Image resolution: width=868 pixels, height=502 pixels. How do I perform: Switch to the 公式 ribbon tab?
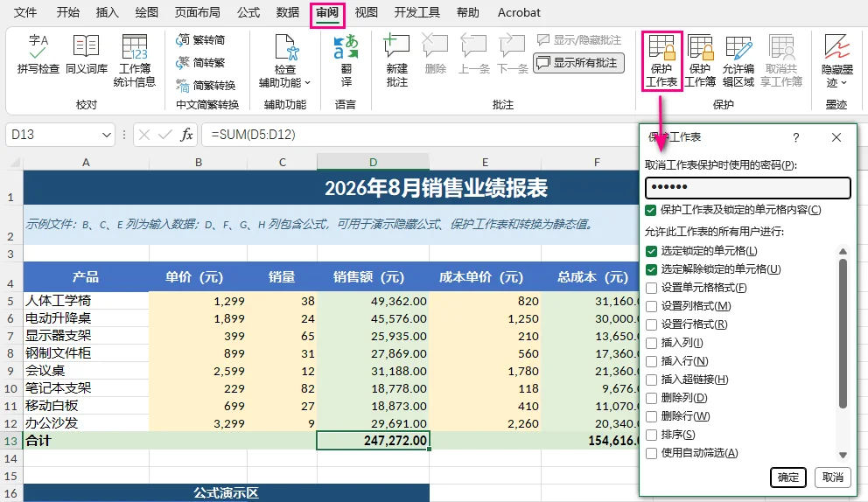point(248,12)
